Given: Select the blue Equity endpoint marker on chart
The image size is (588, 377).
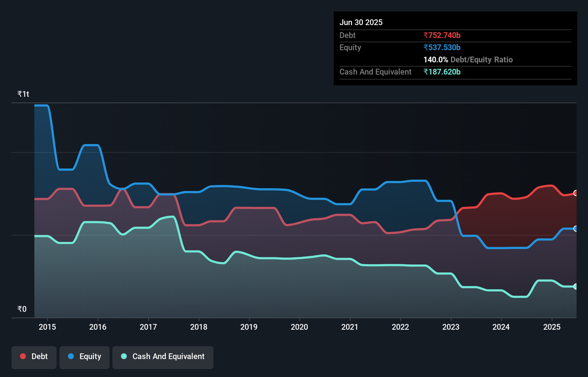Looking at the screenshot, I should (575, 228).
